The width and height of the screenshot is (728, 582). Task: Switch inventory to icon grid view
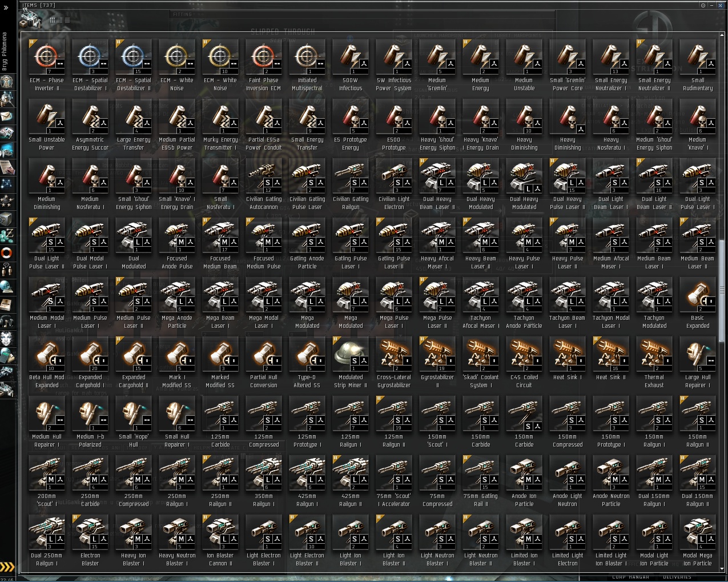point(53,20)
